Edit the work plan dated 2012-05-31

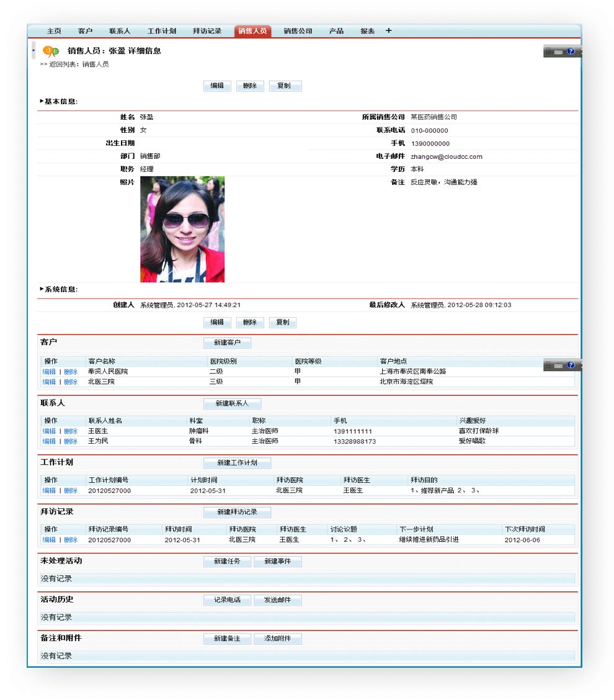point(49,491)
